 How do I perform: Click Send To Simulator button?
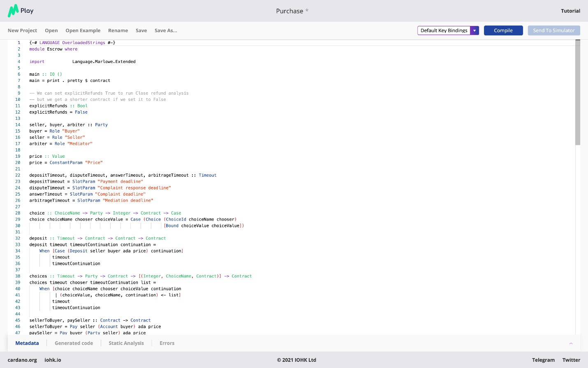tap(554, 30)
